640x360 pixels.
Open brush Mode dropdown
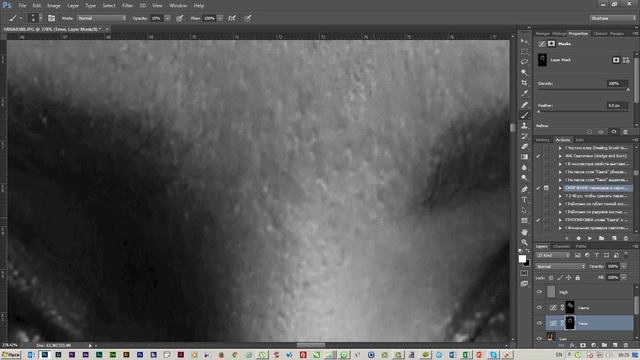click(102, 18)
